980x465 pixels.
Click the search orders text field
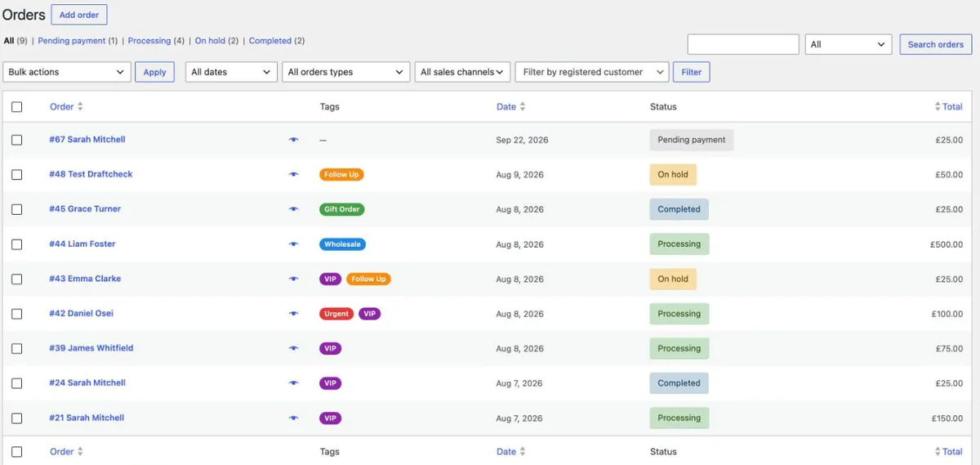[x=743, y=44]
